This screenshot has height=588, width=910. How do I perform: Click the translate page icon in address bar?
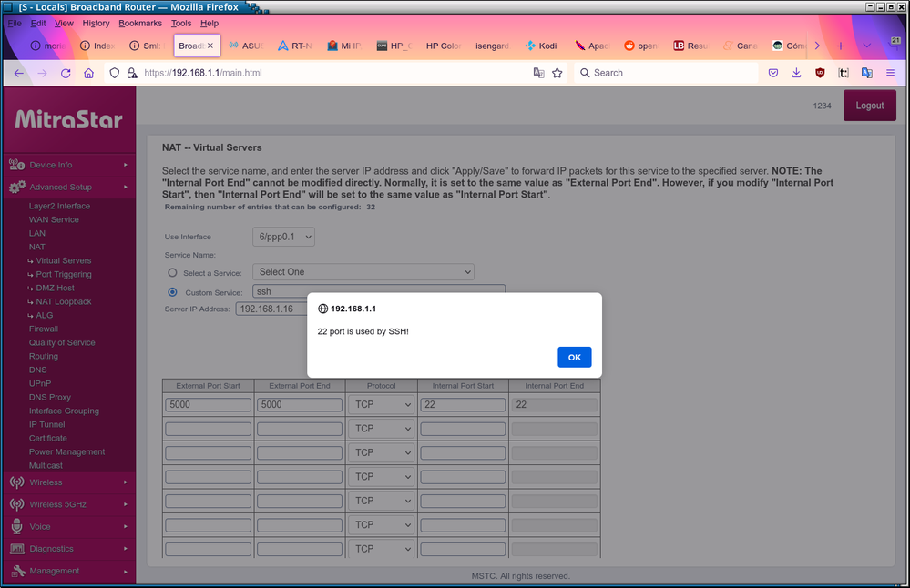tap(538, 73)
